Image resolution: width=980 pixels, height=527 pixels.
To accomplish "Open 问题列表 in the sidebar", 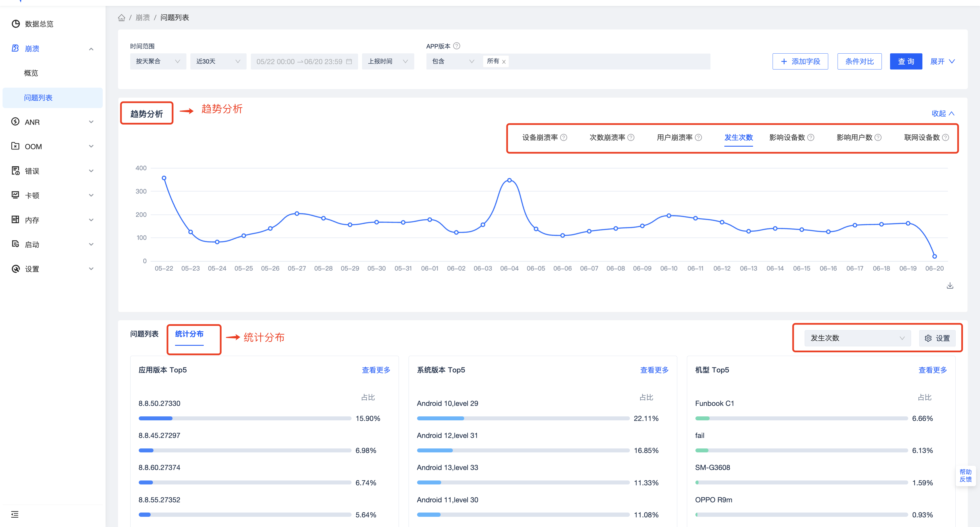I will tap(52, 98).
